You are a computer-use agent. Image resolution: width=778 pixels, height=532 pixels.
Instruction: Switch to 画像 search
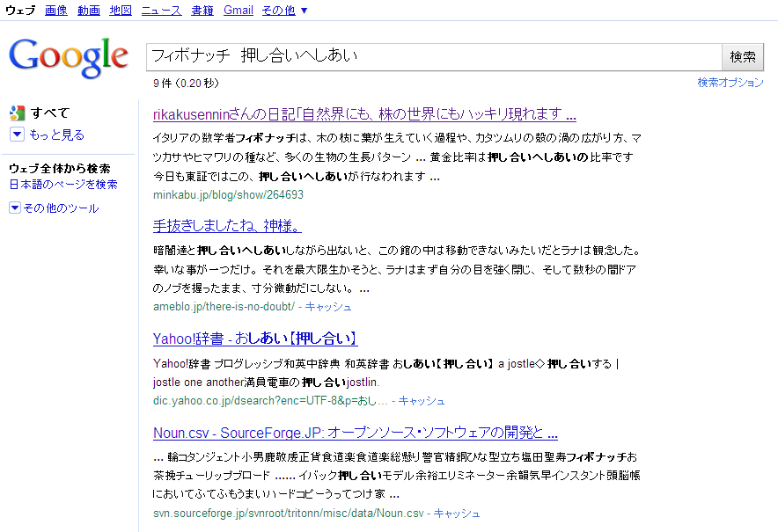[55, 11]
